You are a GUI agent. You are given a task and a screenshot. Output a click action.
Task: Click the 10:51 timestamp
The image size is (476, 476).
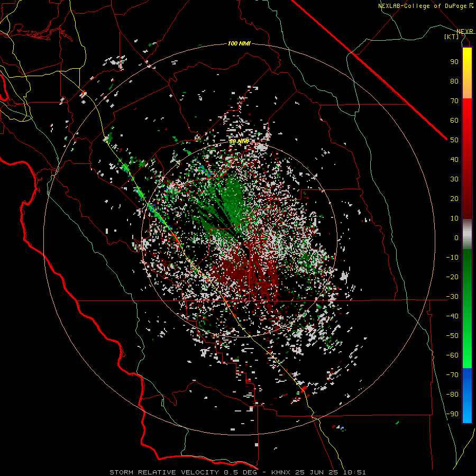pyautogui.click(x=354, y=472)
